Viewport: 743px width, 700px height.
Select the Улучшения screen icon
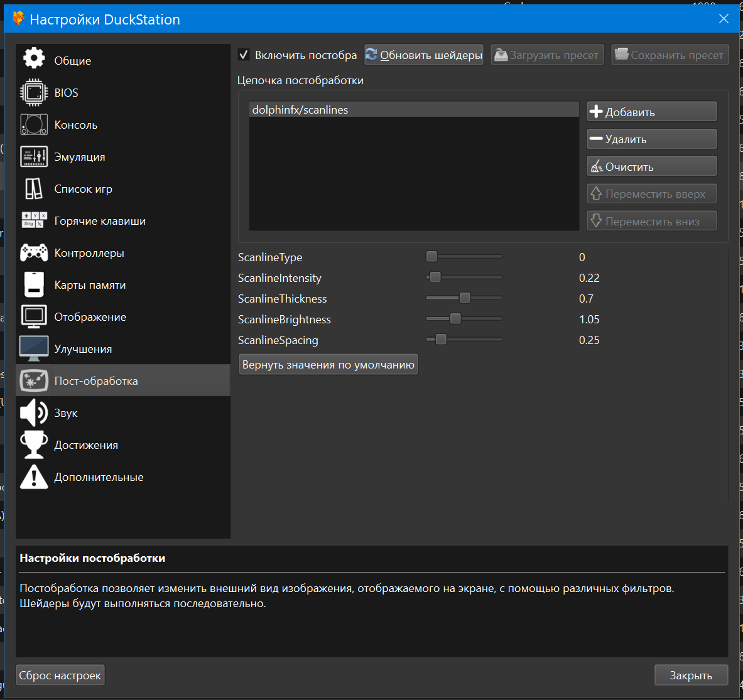(x=34, y=348)
